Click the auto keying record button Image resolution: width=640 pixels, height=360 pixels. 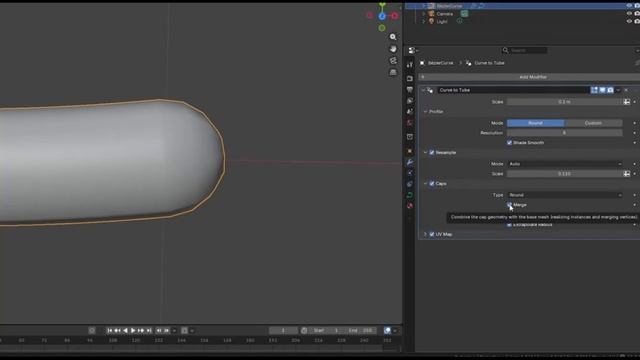click(x=92, y=330)
